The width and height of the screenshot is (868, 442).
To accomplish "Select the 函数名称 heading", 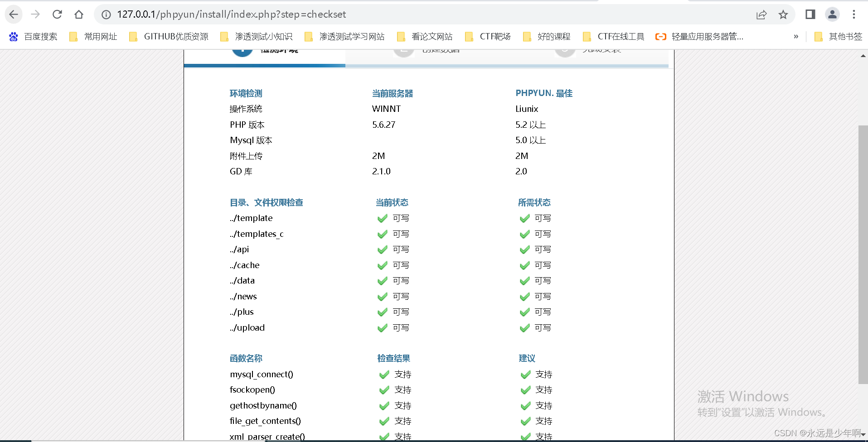I will 246,358.
